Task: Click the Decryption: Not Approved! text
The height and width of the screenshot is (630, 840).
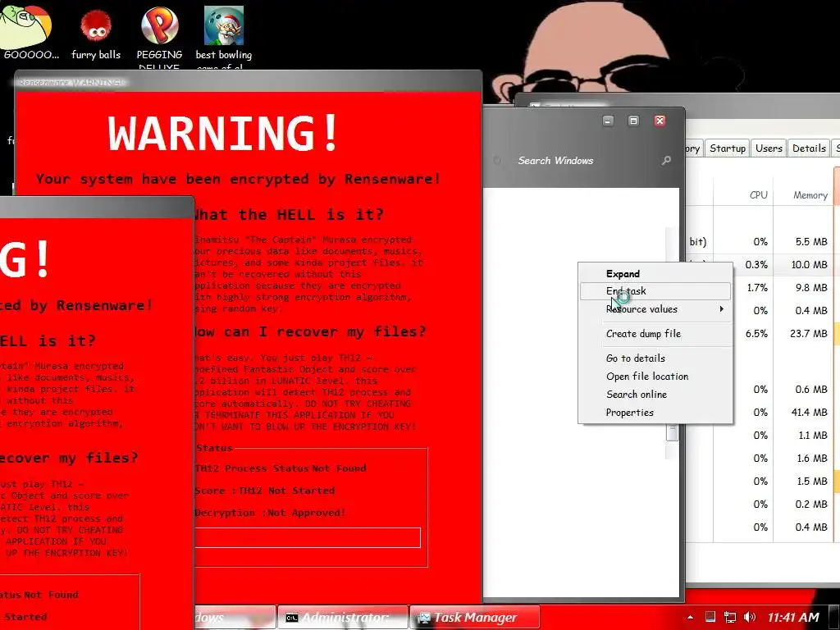Action: click(x=270, y=514)
